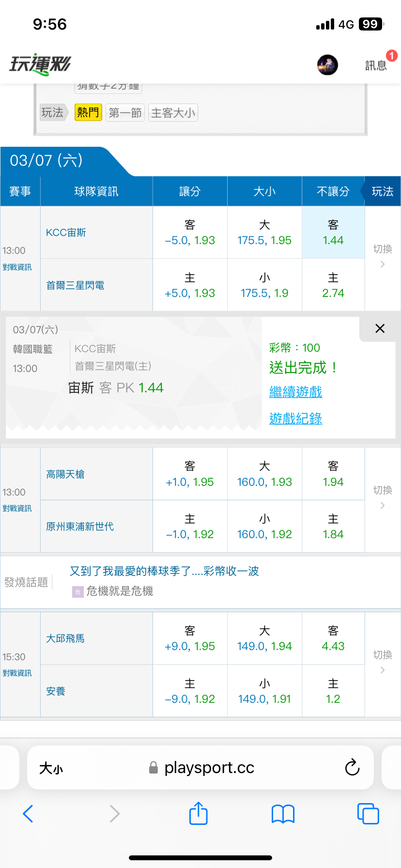Open Safari bookmarks
Image resolution: width=401 pixels, height=868 pixels.
283,814
